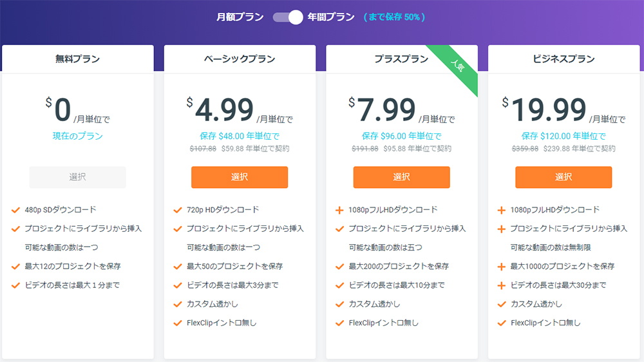The height and width of the screenshot is (362, 644).
Task: Click the 保存 $96.00 年単位で text
Action: point(401,136)
